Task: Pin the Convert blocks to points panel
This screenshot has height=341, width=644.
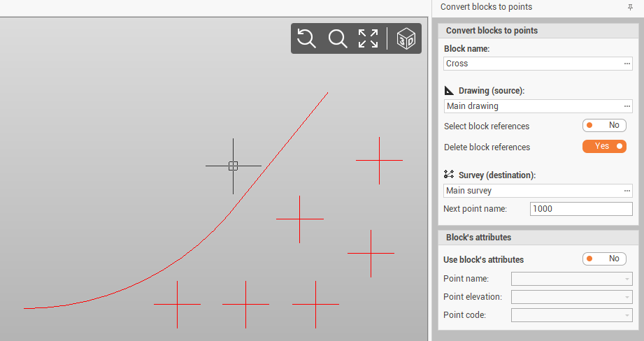Action: 630,7
